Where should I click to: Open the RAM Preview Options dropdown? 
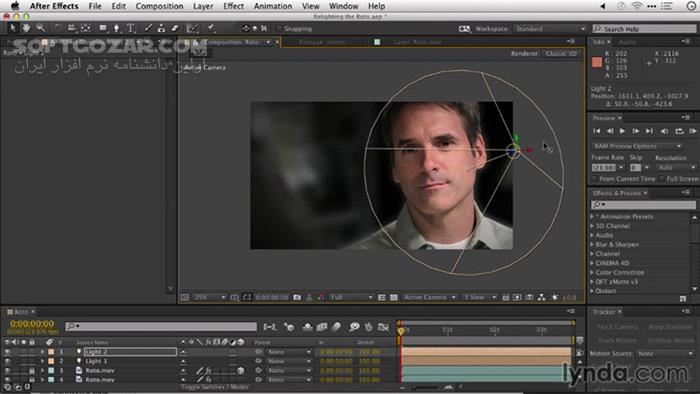pos(637,146)
